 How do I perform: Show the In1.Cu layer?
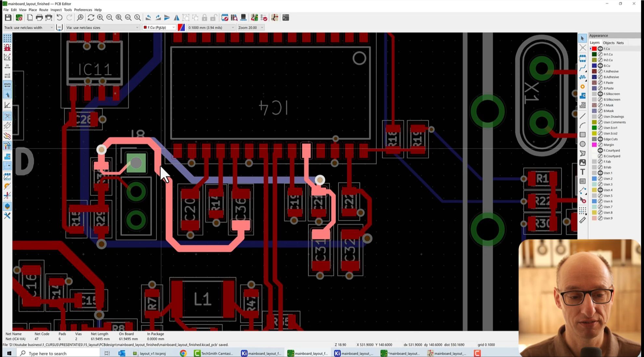click(x=600, y=54)
